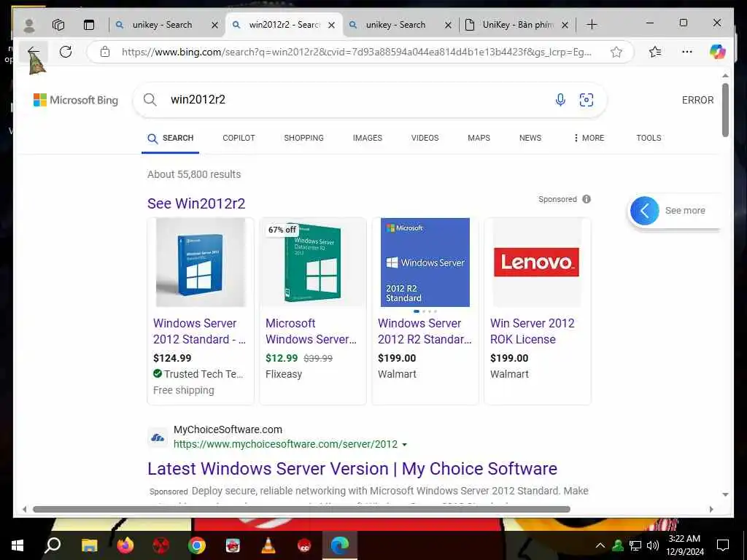This screenshot has width=747, height=560.
Task: Click the Lenovo logo product image
Action: click(537, 262)
